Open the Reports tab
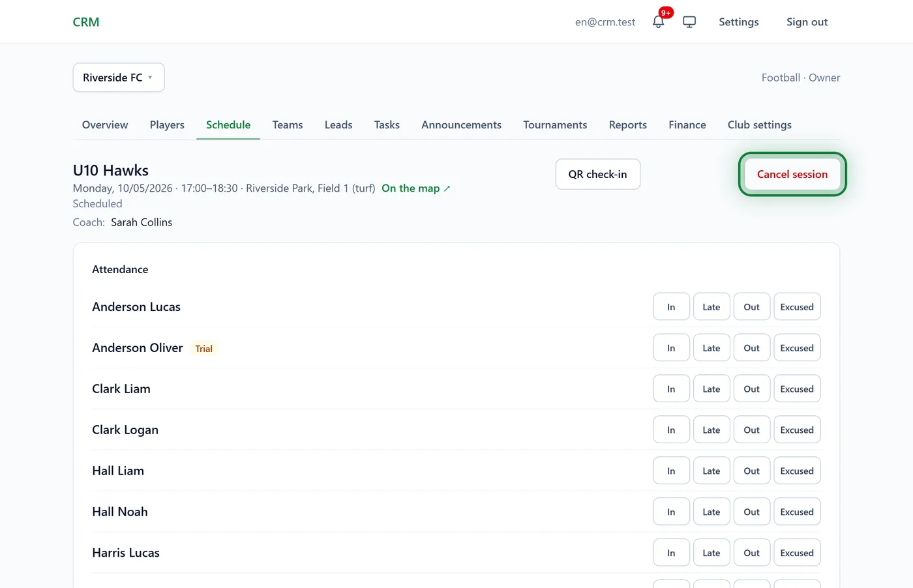This screenshot has width=913, height=588. (x=628, y=125)
